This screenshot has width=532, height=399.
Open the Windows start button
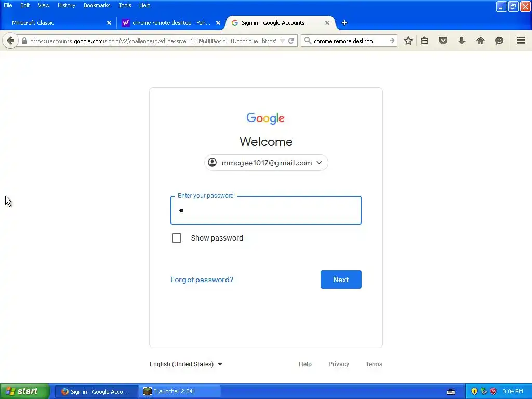[25, 392]
